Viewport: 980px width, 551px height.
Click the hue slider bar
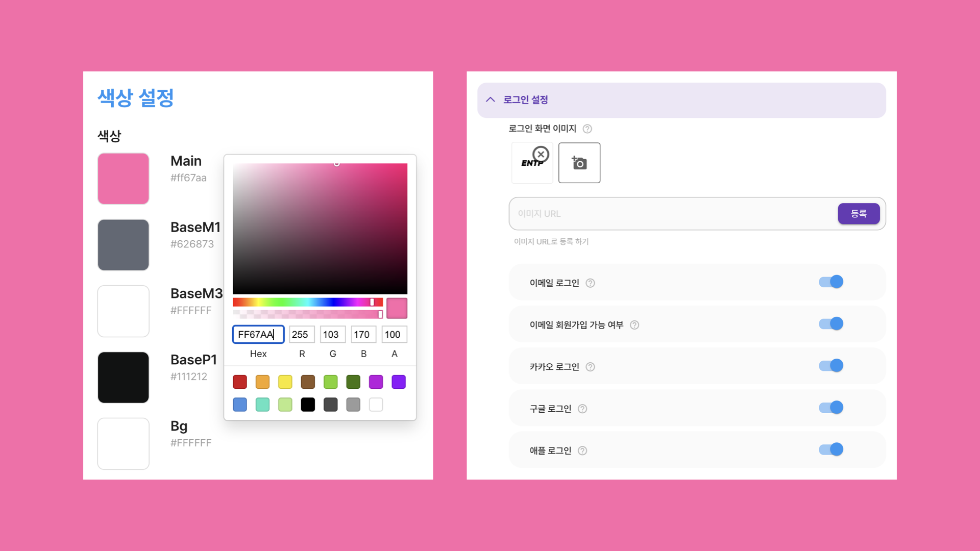pyautogui.click(x=308, y=302)
